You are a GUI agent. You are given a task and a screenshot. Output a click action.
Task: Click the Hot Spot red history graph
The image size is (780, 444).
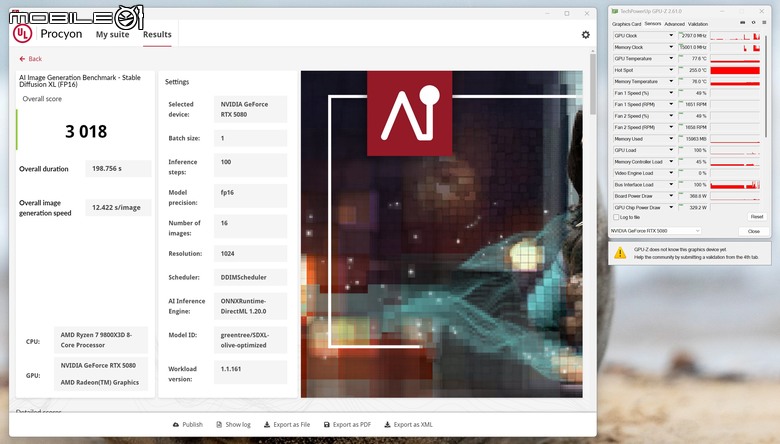coord(735,70)
